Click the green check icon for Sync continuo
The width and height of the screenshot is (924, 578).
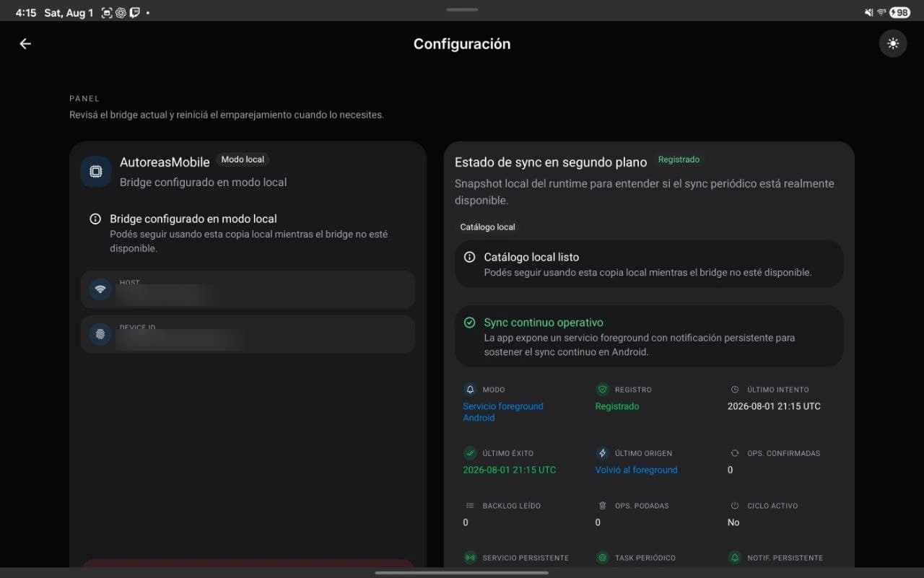469,323
